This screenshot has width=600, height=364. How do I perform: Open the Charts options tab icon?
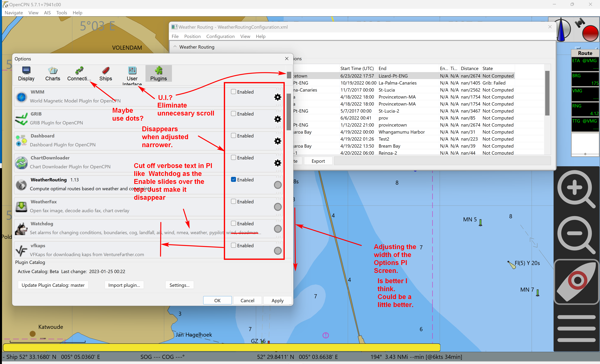(53, 73)
